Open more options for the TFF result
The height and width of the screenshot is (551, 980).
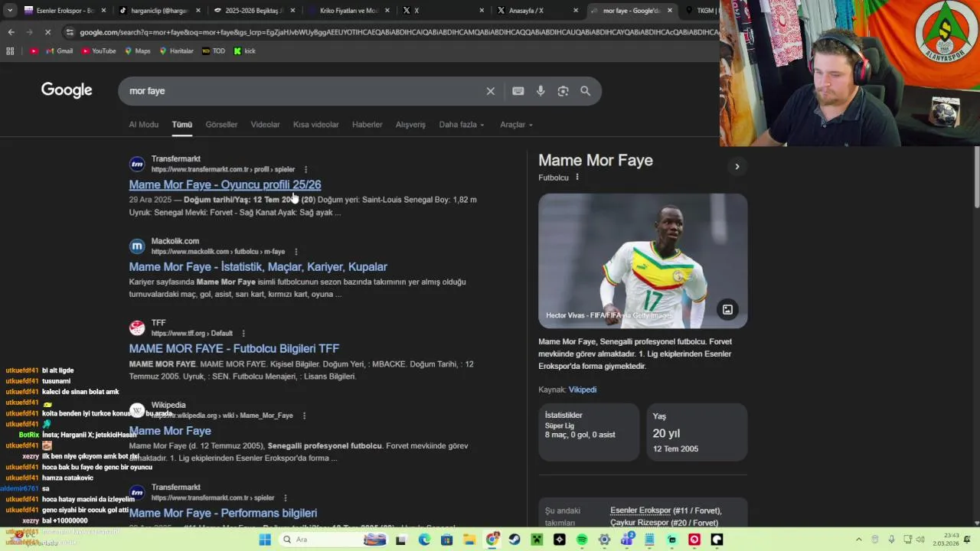pos(243,334)
